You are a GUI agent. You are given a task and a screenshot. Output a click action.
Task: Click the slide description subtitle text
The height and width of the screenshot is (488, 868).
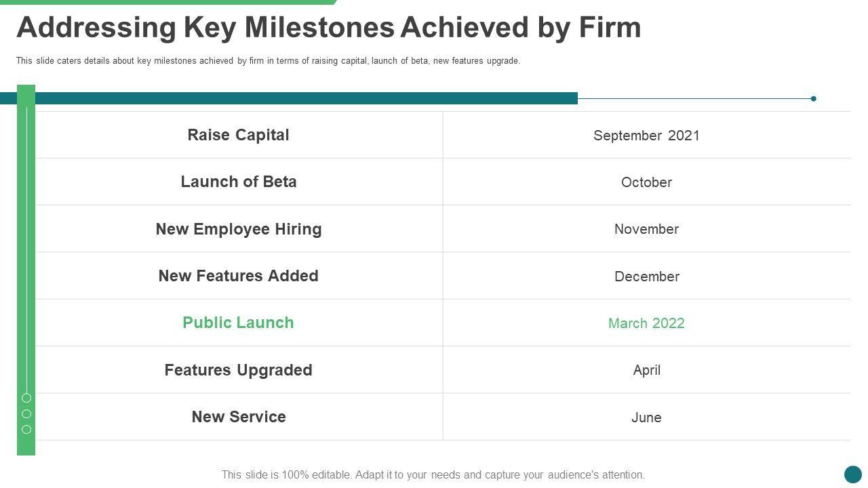(x=268, y=61)
